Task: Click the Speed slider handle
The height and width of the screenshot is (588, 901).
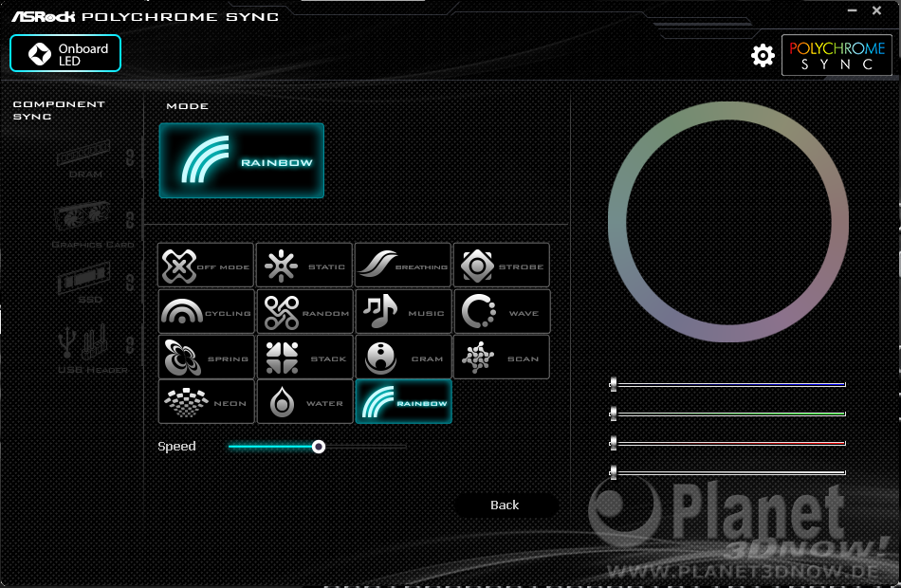Action: pos(319,447)
